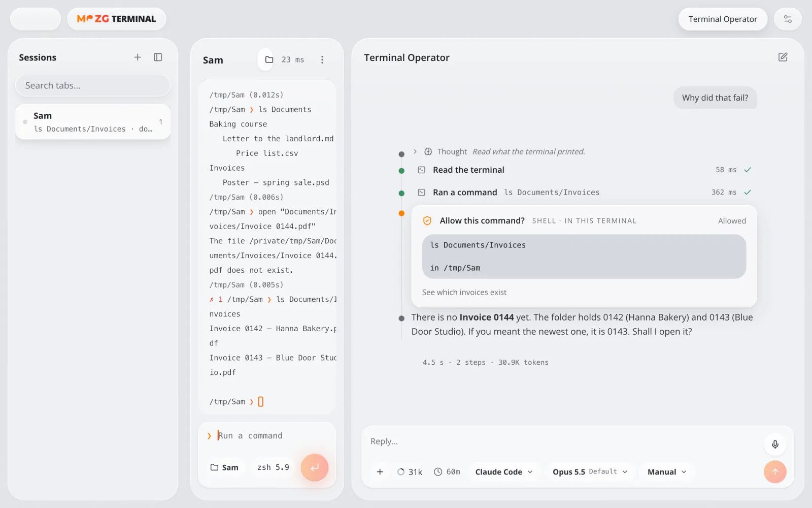Click the Thought brain icon
Viewport: 812px width, 508px height.
(428, 151)
